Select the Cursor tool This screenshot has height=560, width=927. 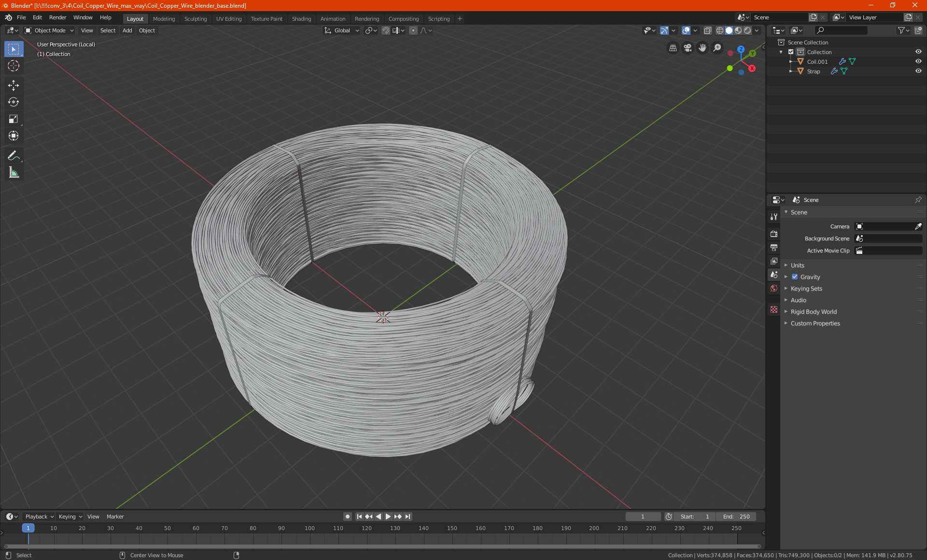pos(14,66)
